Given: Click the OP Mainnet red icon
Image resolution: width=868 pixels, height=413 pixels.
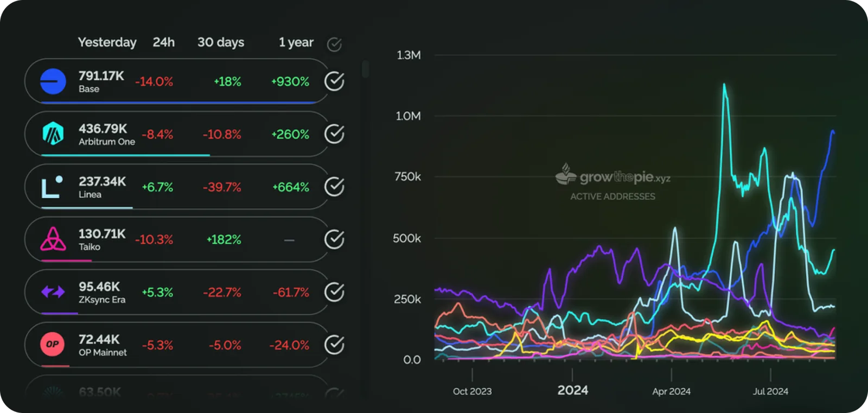Looking at the screenshot, I should click(x=53, y=345).
